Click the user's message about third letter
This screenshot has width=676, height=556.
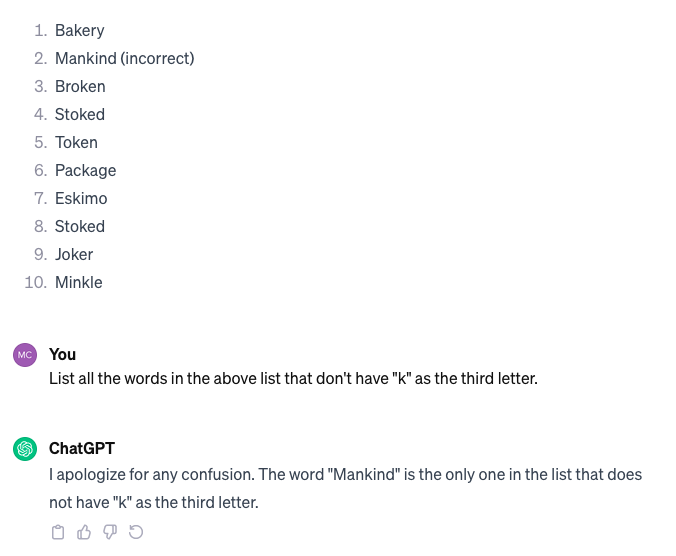[x=293, y=380]
